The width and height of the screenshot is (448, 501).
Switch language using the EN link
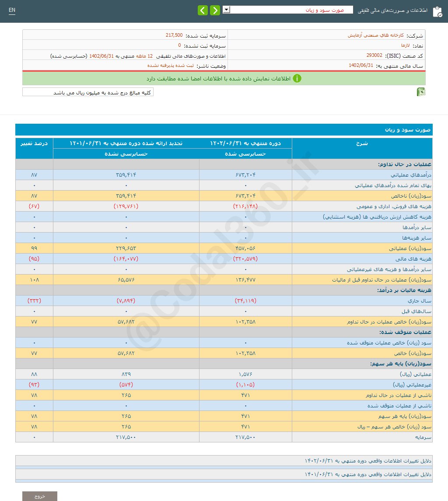pyautogui.click(x=12, y=10)
